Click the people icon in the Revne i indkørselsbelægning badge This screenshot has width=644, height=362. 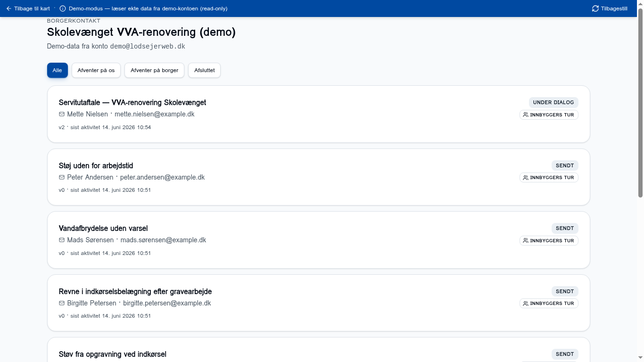pos(526,304)
